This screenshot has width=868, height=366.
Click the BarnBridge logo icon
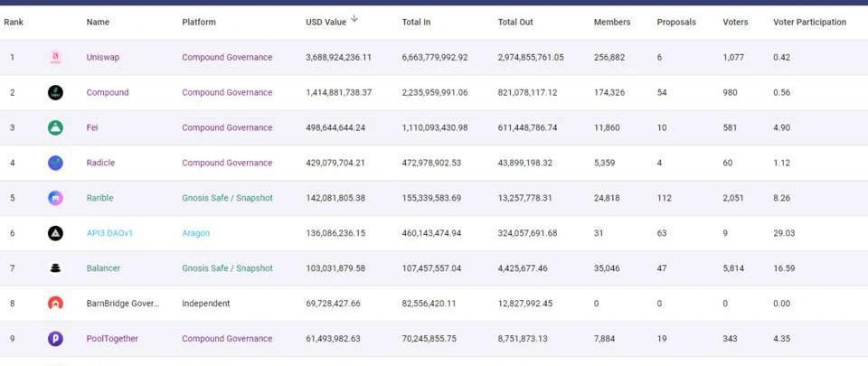55,304
